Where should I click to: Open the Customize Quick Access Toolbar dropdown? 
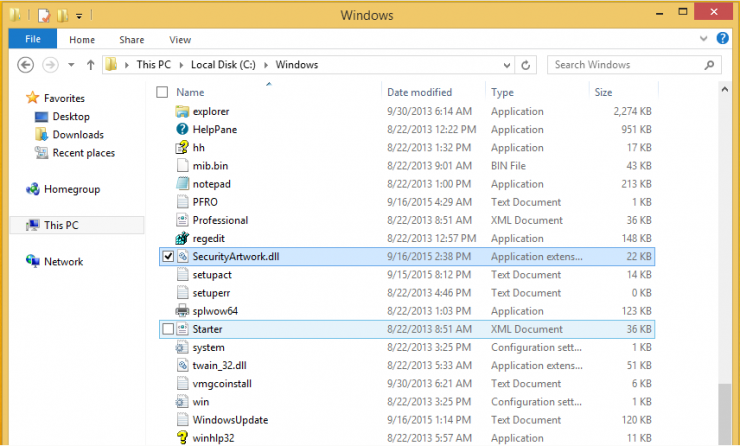pyautogui.click(x=79, y=16)
